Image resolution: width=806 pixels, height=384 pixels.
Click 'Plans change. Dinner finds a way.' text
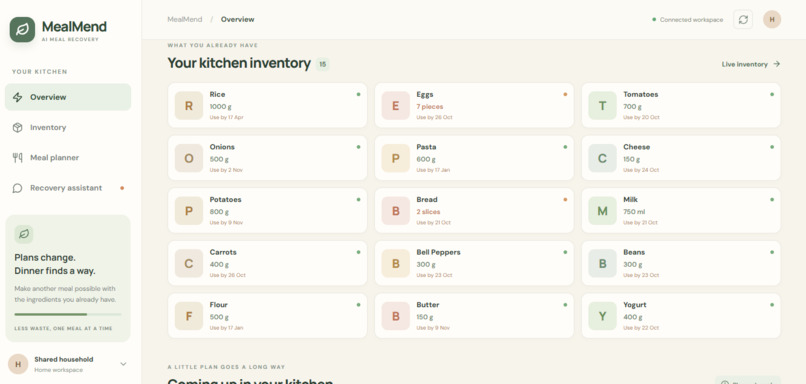coord(55,264)
